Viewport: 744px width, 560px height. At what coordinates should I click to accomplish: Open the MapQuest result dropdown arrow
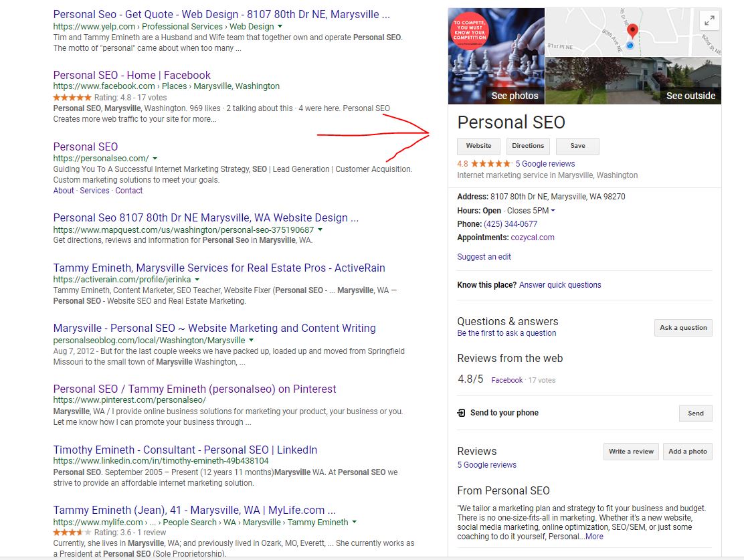coord(320,229)
